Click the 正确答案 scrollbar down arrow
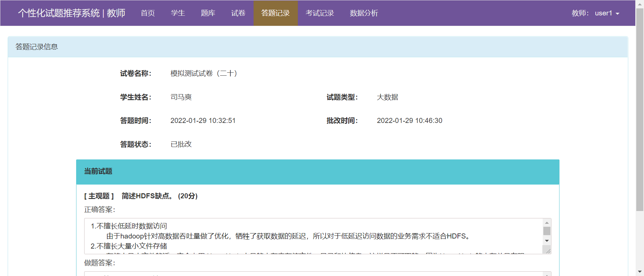644x276 pixels. coord(547,241)
